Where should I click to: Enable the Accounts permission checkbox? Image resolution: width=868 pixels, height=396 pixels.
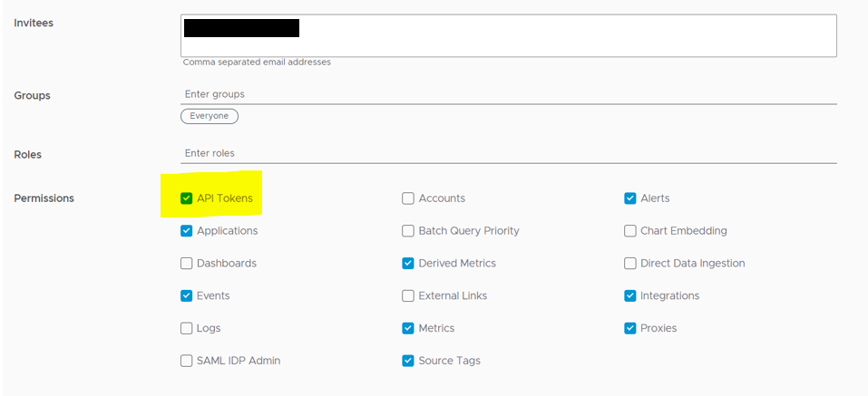coord(408,198)
